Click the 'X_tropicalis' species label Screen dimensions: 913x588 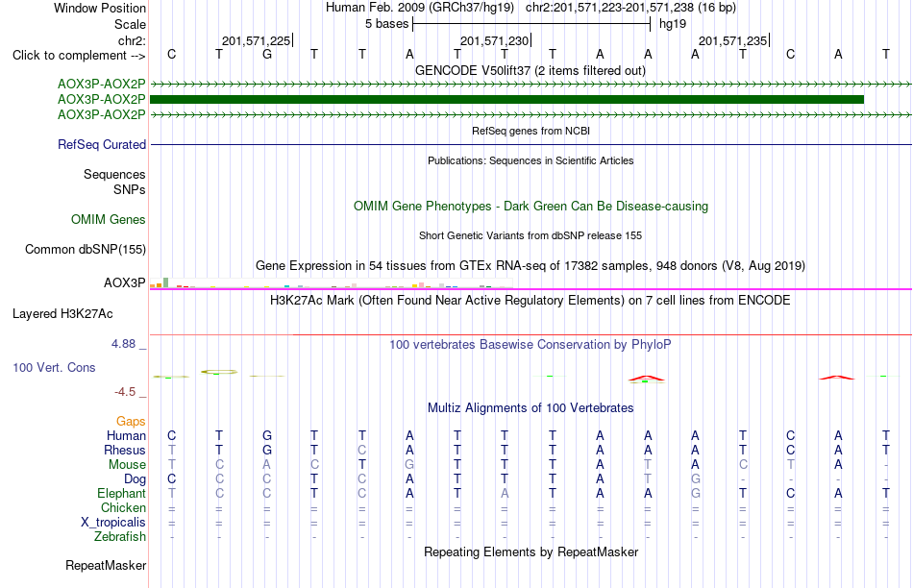click(113, 523)
